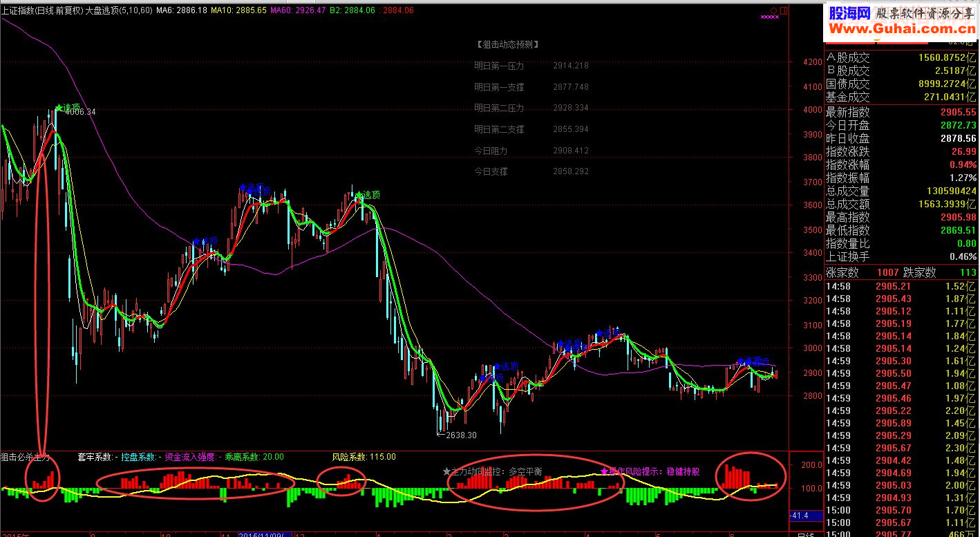Click the A股成交 row in the info panel
Viewport: 980px width, 537px height.
click(x=901, y=57)
